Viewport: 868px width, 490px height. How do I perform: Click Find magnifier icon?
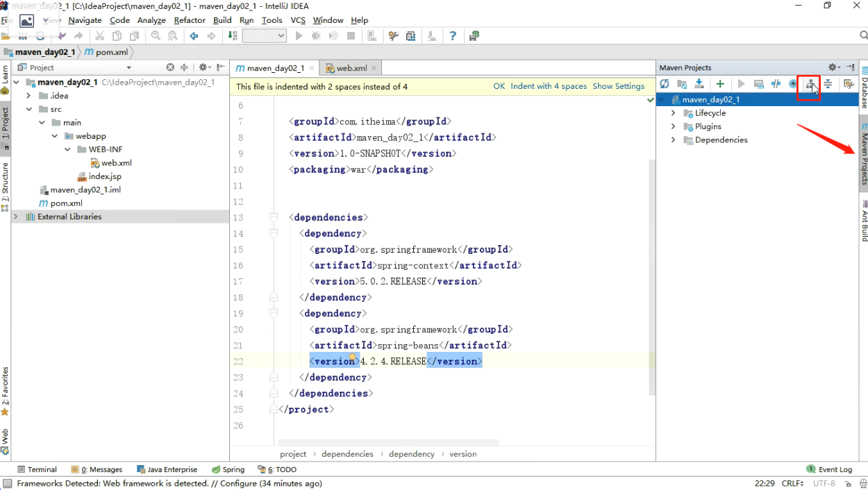coord(156,36)
